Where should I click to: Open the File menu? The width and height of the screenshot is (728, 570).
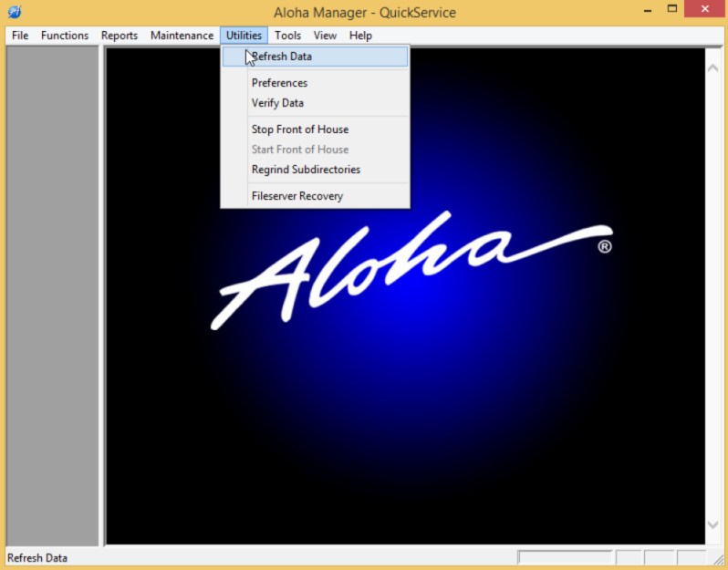pyautogui.click(x=20, y=36)
